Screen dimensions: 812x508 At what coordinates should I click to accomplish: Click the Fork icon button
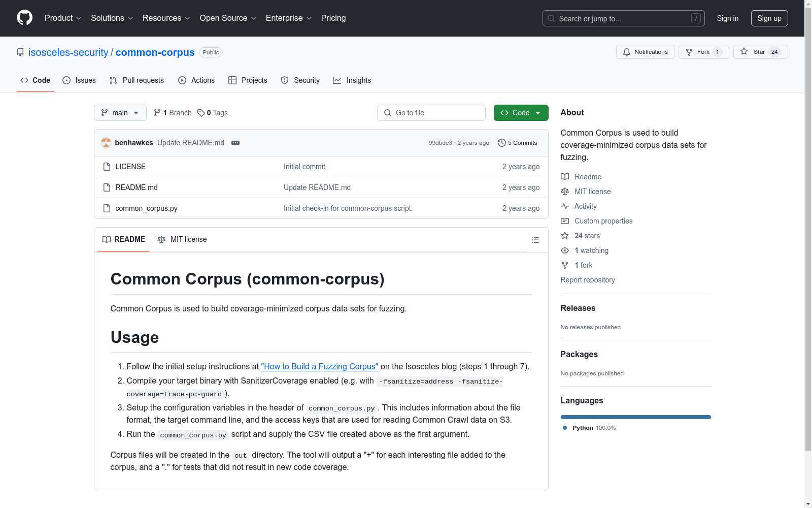(x=689, y=52)
